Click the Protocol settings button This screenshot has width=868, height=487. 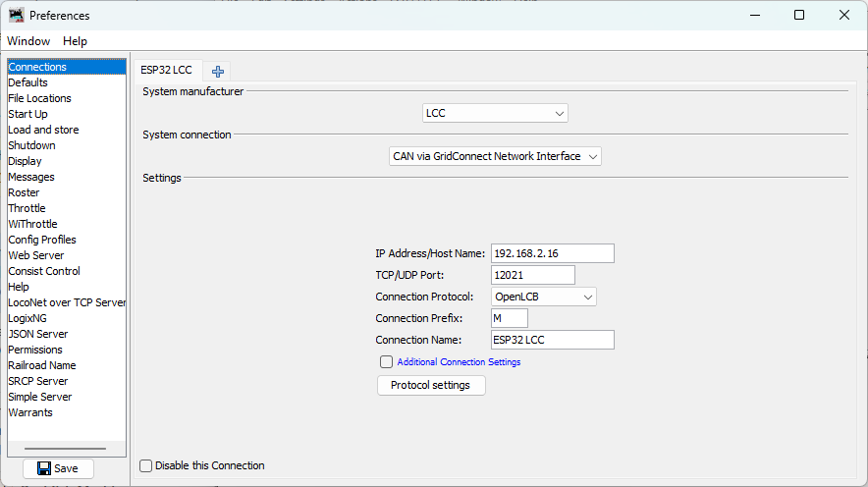tap(431, 385)
